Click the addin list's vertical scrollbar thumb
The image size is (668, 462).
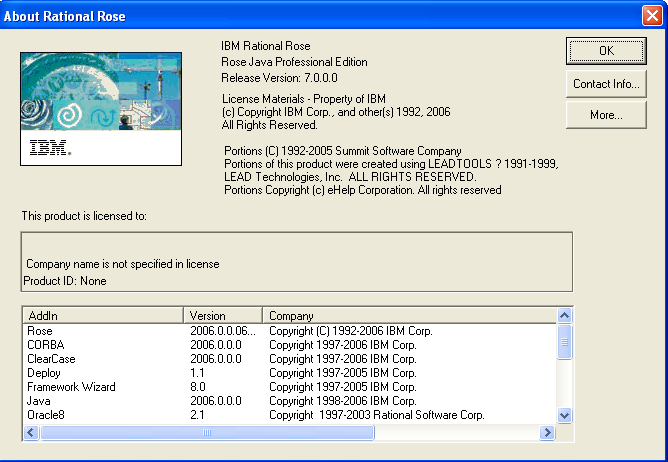[564, 342]
